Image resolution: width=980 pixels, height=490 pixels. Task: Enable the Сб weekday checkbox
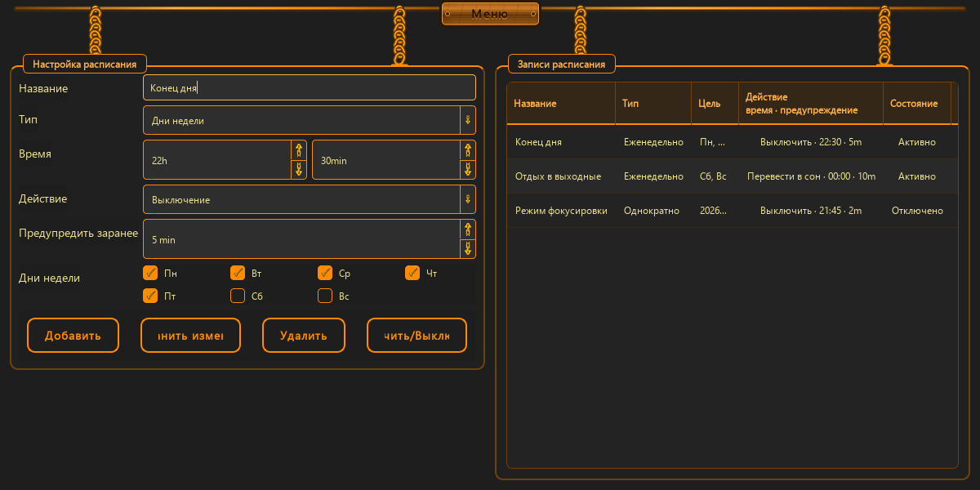pyautogui.click(x=238, y=296)
